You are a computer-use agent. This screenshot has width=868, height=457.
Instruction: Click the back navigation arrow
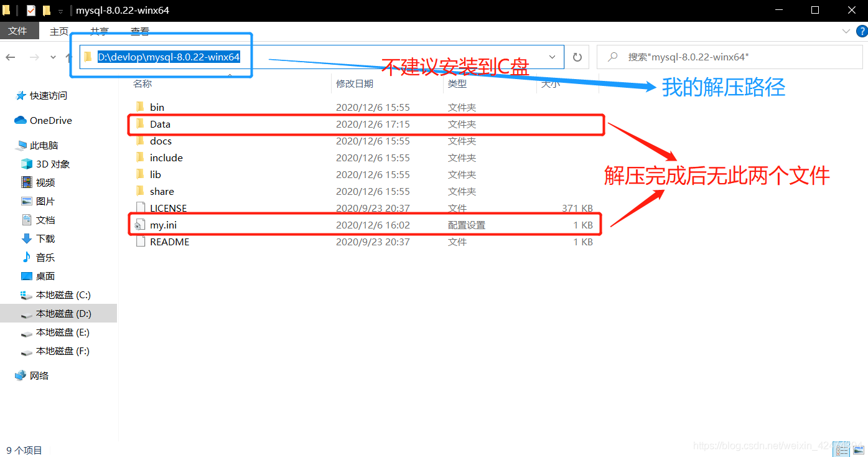click(x=10, y=57)
